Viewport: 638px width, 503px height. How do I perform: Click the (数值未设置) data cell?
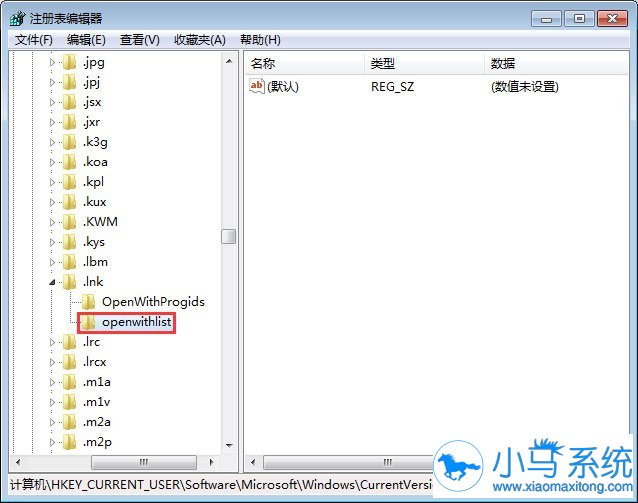coord(525,86)
